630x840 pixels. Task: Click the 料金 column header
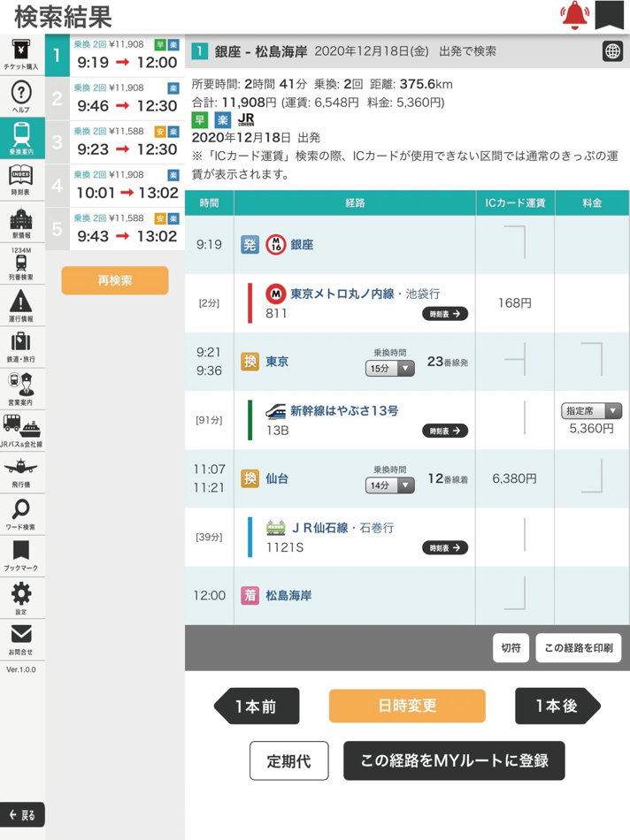(592, 203)
